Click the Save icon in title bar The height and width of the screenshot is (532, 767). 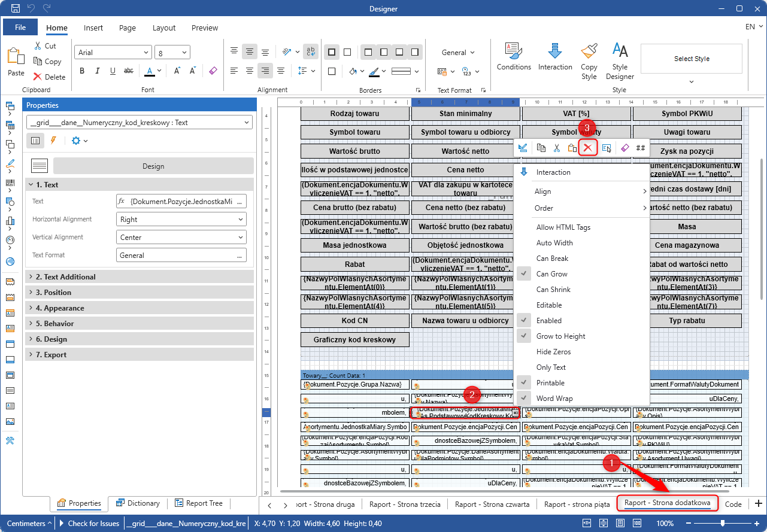[16, 9]
